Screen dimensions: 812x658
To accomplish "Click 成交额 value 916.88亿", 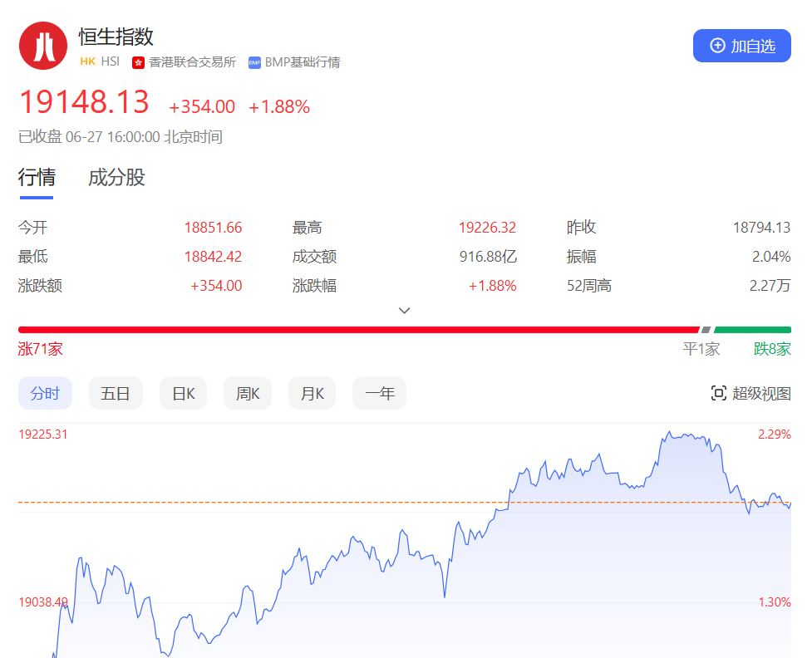I will click(x=488, y=256).
